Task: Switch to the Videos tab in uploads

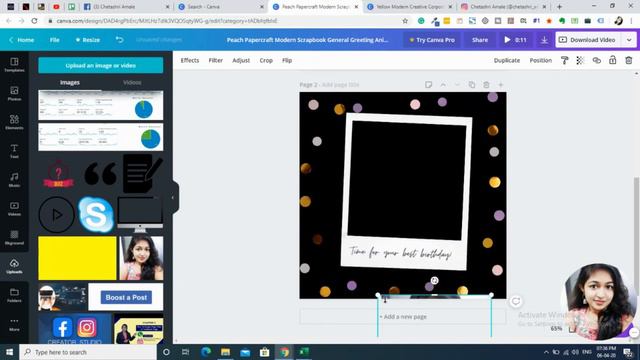Action: tap(132, 82)
